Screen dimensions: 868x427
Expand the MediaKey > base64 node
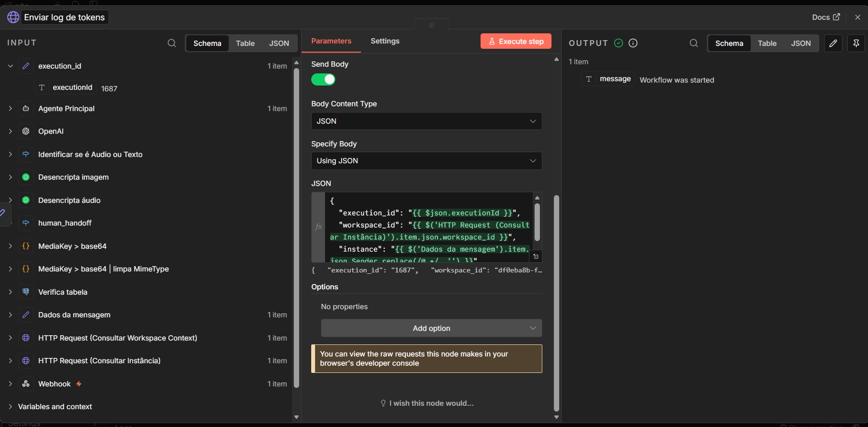(x=10, y=246)
